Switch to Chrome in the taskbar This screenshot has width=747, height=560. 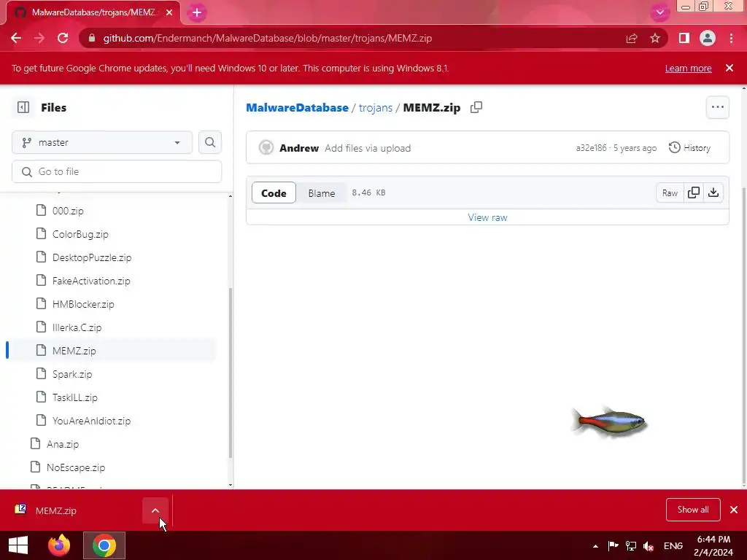point(104,545)
